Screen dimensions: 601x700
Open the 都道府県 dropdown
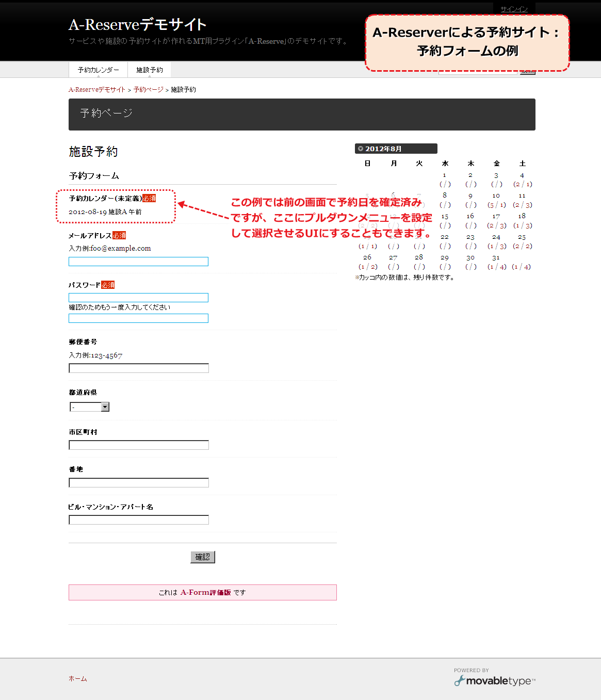click(x=89, y=407)
